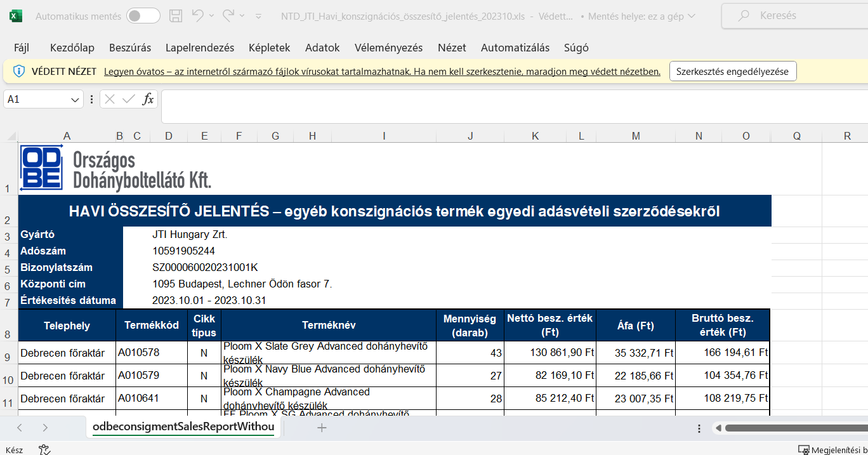Click the Adószám value 10591905244
This screenshot has width=868, height=455.
coord(183,251)
